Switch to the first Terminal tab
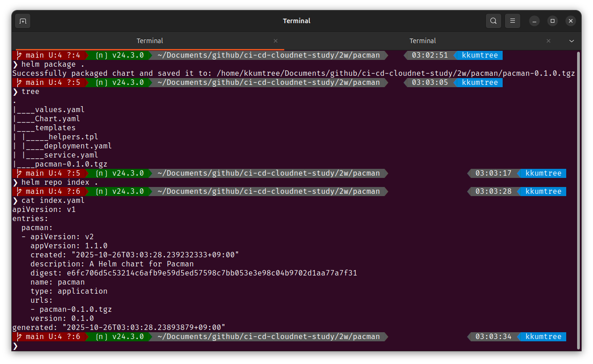Image resolution: width=593 pixels, height=364 pixels. point(150,41)
